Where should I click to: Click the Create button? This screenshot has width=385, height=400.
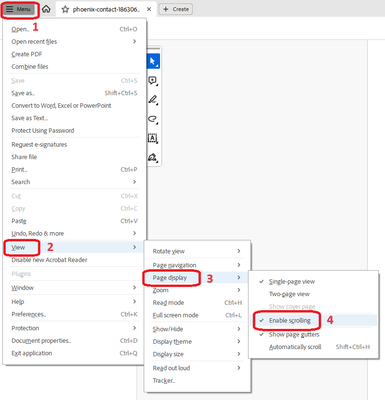tap(176, 9)
